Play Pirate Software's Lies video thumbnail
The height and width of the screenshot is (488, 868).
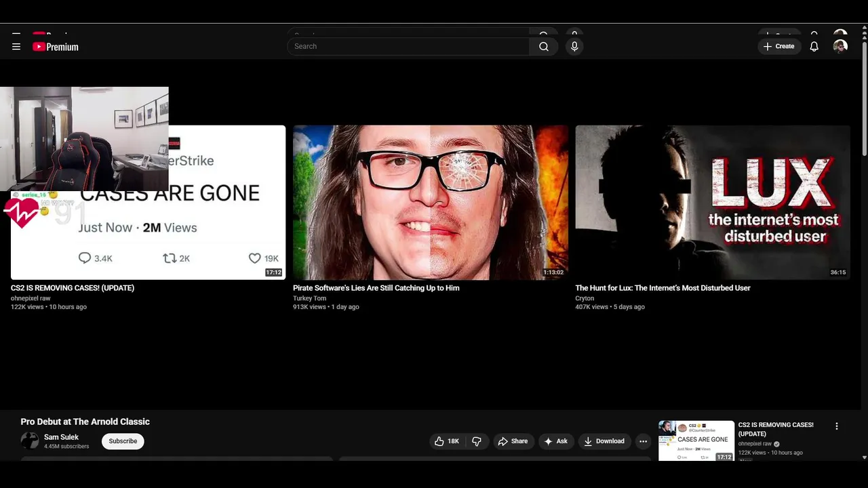(x=431, y=202)
